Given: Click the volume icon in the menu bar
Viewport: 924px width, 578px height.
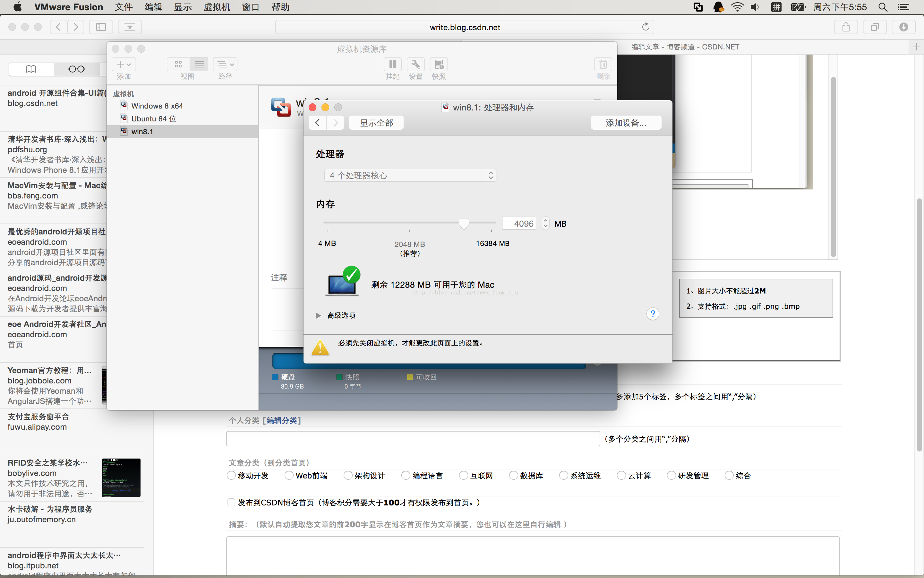Looking at the screenshot, I should tap(755, 7).
